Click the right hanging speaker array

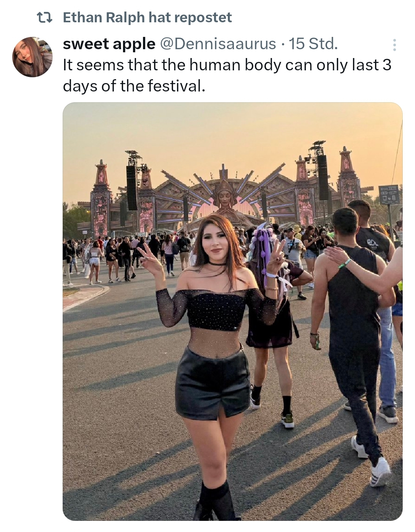[x=323, y=177]
